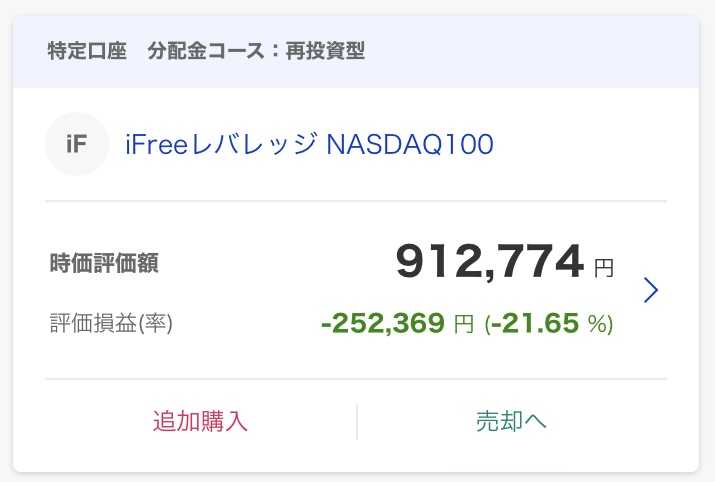715x482 pixels.
Task: Tap the 追加購入 button
Action: pyautogui.click(x=200, y=421)
